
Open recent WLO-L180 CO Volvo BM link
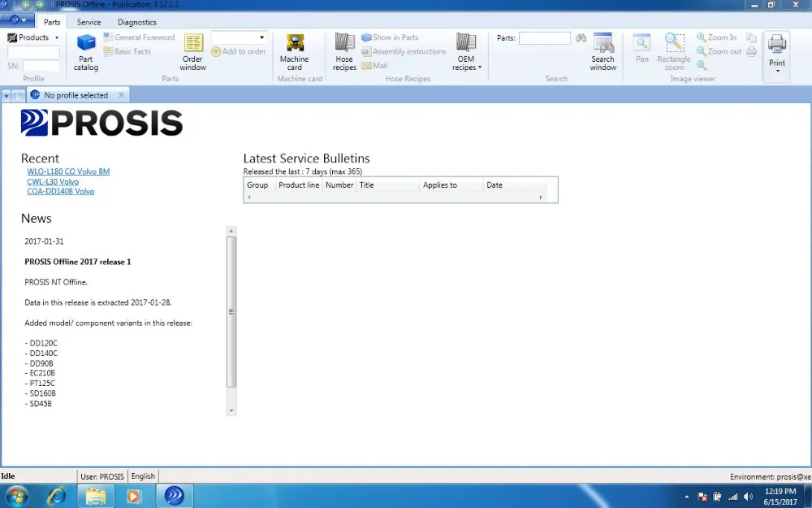68,172
